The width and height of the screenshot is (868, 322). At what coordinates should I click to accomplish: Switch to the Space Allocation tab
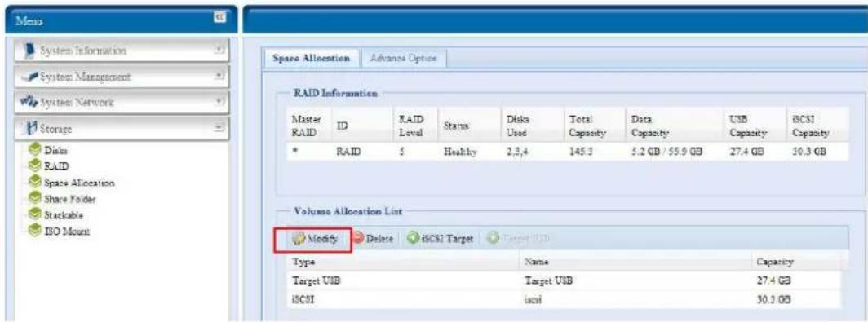pos(311,59)
